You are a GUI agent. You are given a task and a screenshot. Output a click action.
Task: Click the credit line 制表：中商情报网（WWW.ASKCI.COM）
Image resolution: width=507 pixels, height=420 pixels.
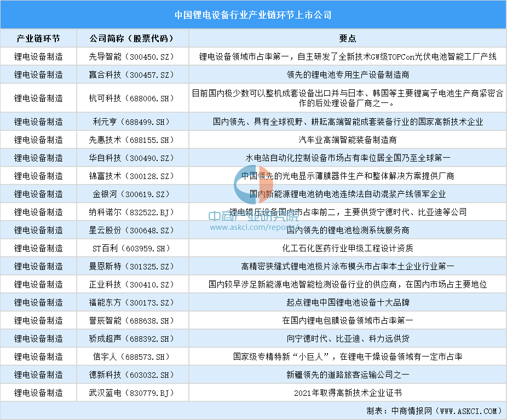click(435, 411)
